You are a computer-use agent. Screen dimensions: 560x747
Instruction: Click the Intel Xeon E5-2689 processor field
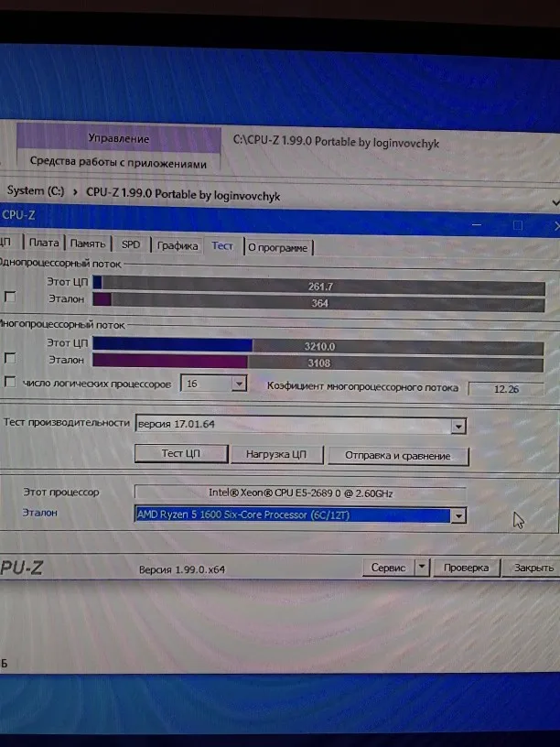click(300, 493)
